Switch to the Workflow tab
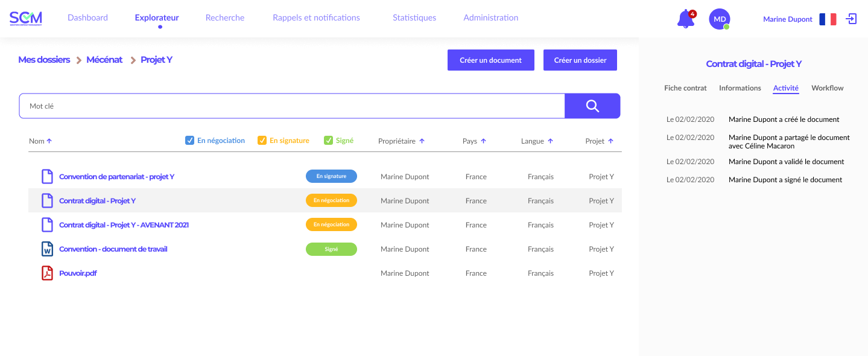This screenshot has width=868, height=356. 827,87
